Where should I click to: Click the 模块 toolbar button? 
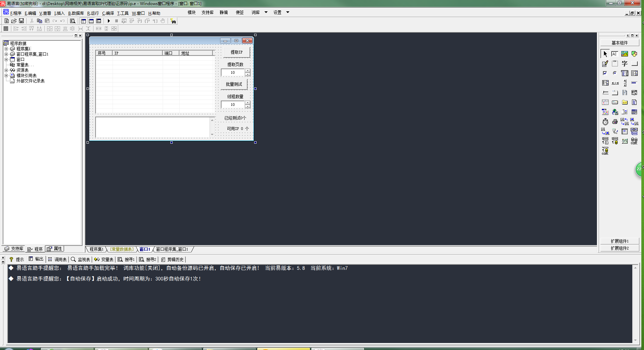tap(191, 12)
